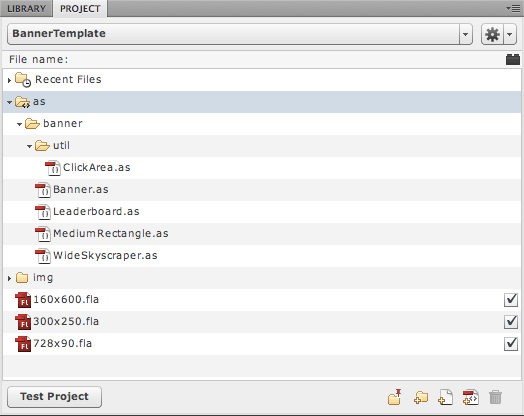Click the new folder icon
524x416 pixels.
421,397
